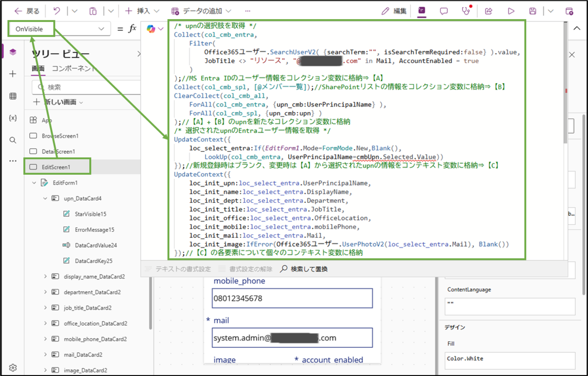
Task: Click the ContentLanguage property input
Action: tap(510, 306)
